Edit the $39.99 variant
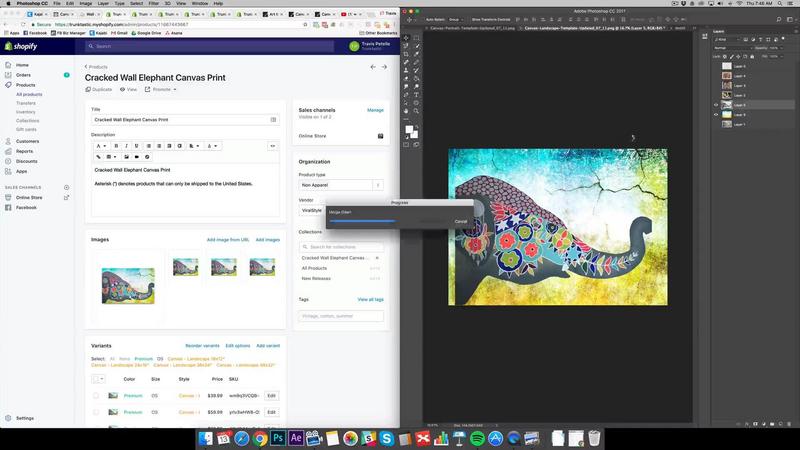Screen dimensions: 800x450 (271, 396)
